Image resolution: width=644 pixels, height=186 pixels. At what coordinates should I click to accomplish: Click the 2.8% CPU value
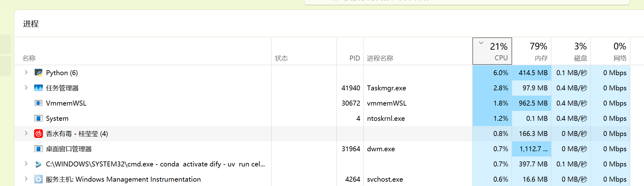coord(501,88)
